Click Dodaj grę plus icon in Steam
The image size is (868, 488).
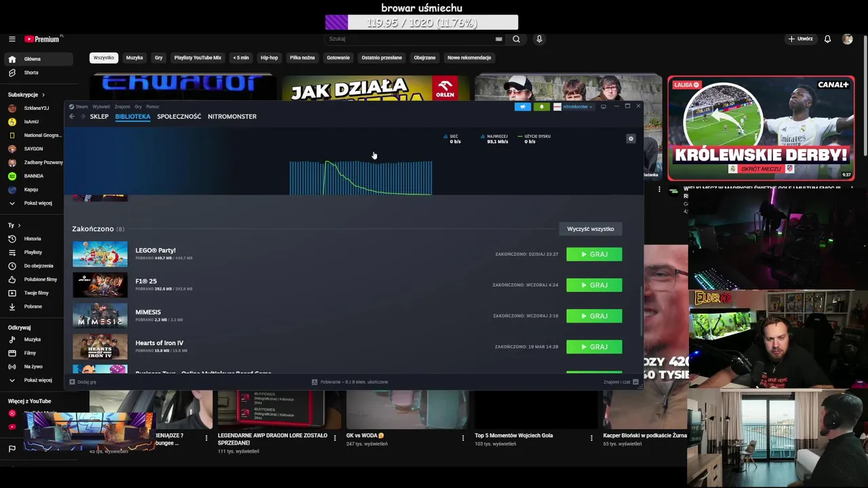tap(72, 382)
